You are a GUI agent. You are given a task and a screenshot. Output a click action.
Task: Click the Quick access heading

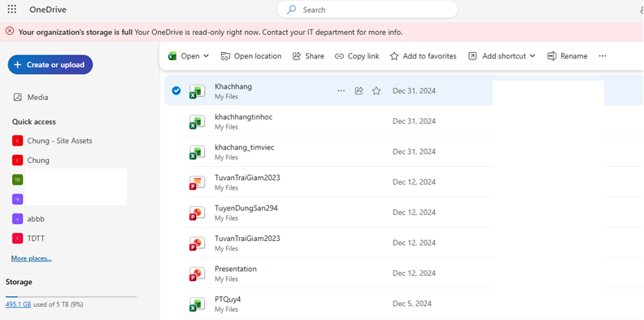tap(33, 122)
